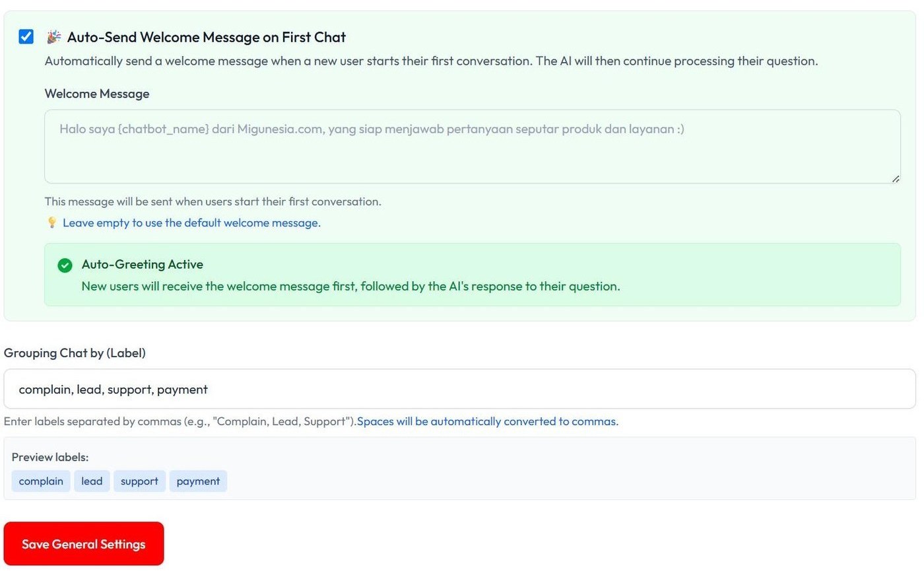
Task: Click the 'Automatically send a welcome message' description
Action: 431,61
